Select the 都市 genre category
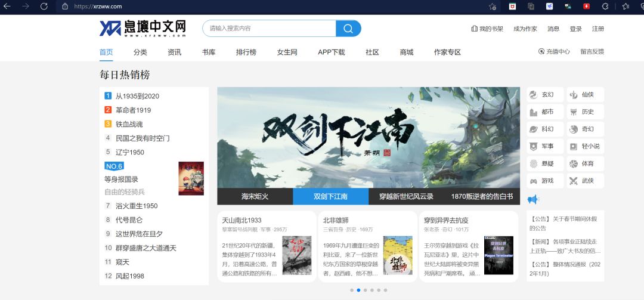 pos(545,112)
